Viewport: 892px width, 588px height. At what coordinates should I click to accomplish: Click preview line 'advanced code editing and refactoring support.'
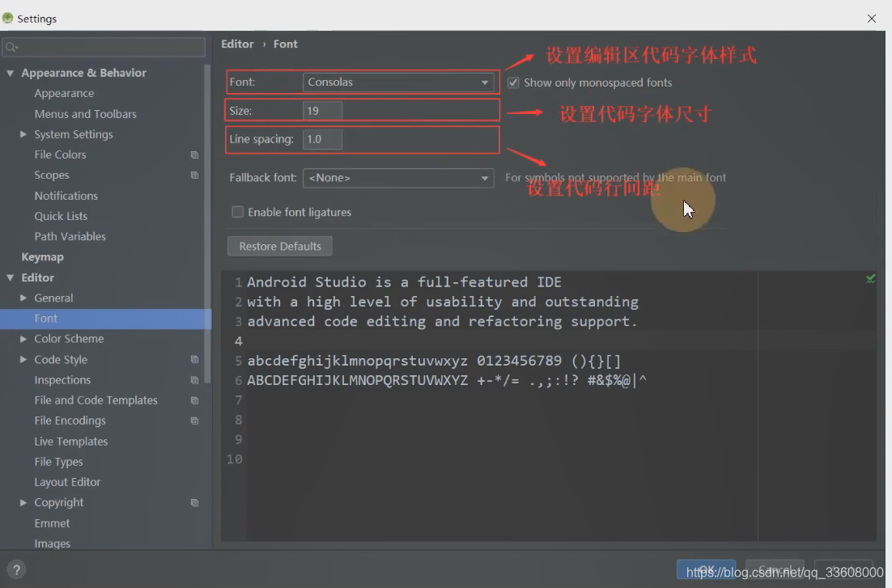[442, 322]
